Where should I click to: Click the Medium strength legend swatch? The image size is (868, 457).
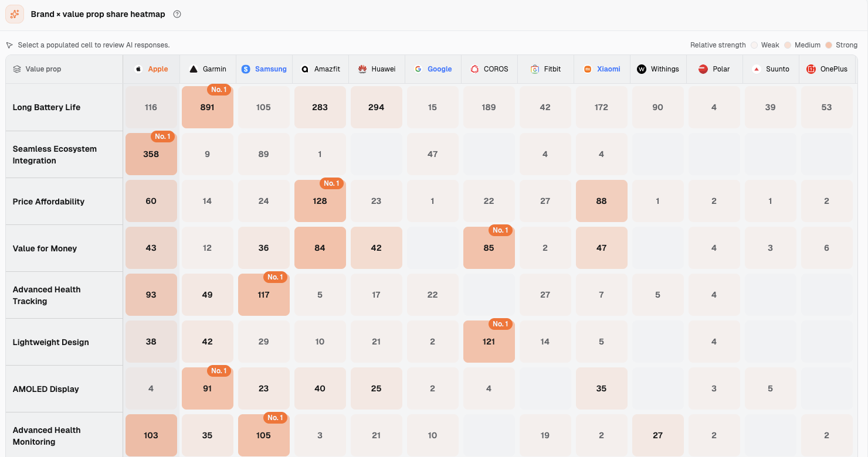pos(788,45)
